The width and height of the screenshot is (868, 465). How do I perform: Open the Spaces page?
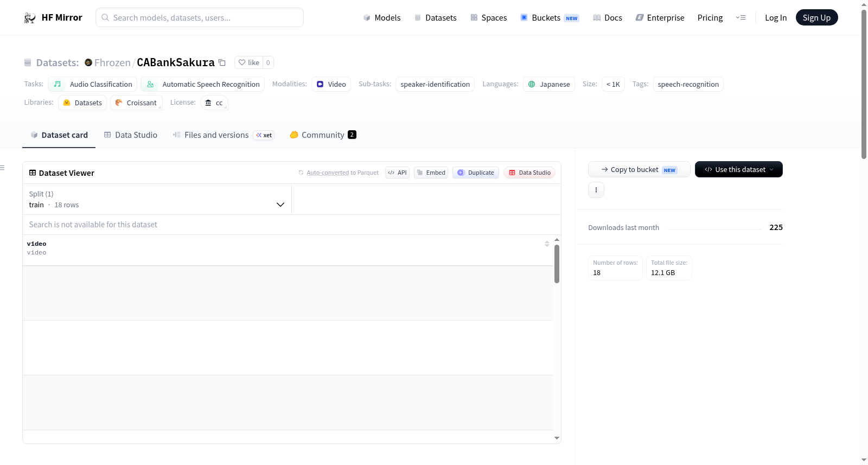[x=488, y=17]
